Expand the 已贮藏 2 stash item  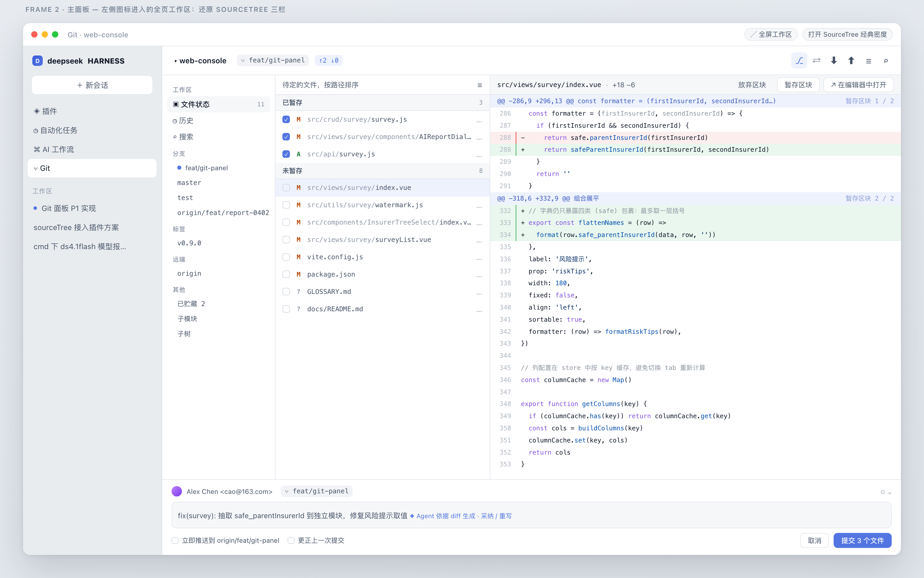[x=191, y=303]
